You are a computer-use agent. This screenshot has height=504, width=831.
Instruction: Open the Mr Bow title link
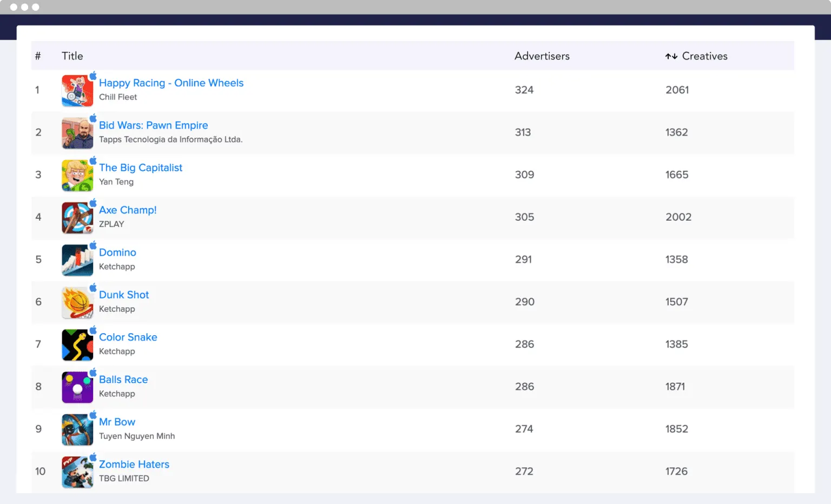(x=117, y=422)
